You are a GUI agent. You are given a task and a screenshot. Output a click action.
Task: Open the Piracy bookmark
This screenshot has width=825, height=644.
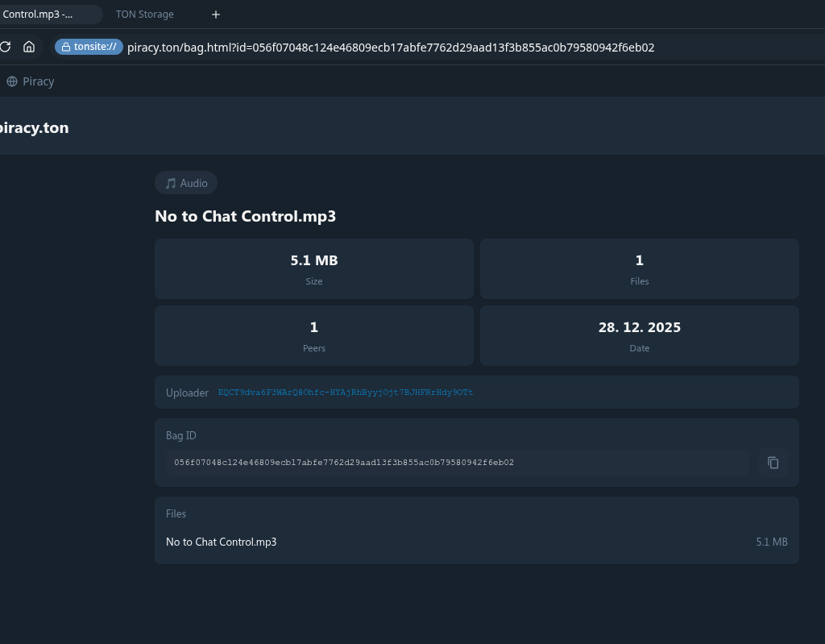(x=31, y=81)
